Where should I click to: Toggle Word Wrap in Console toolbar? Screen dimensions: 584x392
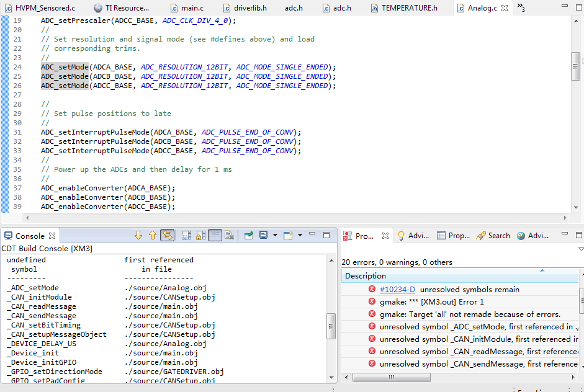(x=215, y=236)
